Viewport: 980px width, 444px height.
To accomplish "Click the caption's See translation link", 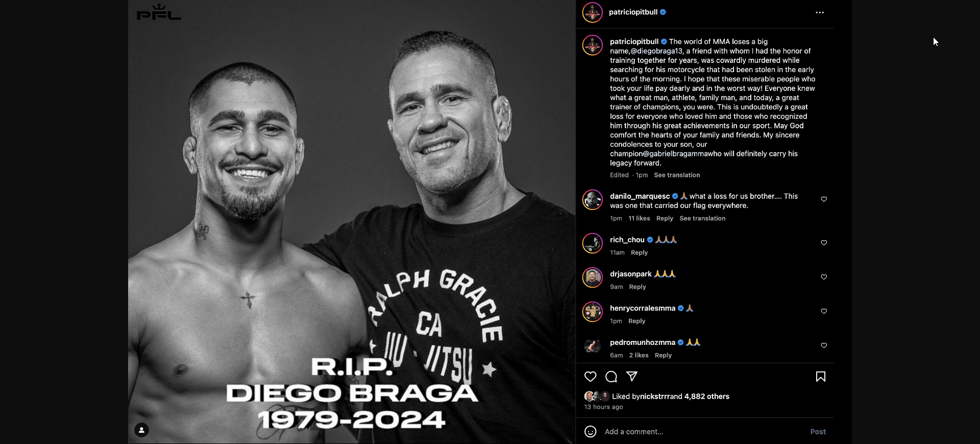I will pos(677,175).
